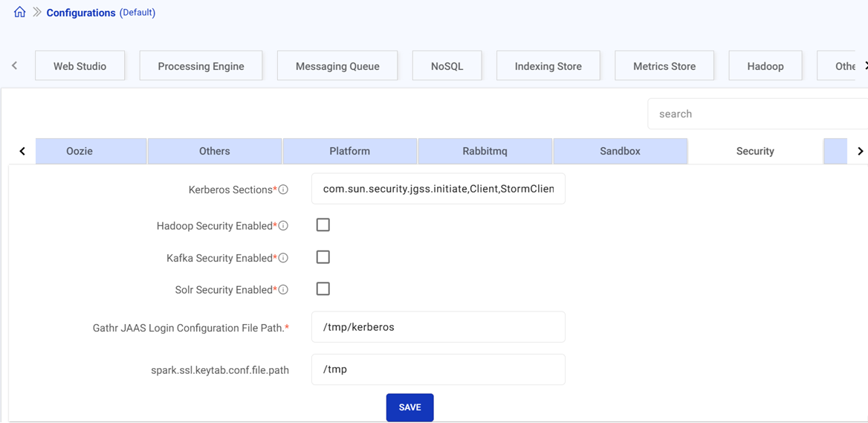The height and width of the screenshot is (423, 868).
Task: Open the Web Studio category
Action: coord(80,66)
